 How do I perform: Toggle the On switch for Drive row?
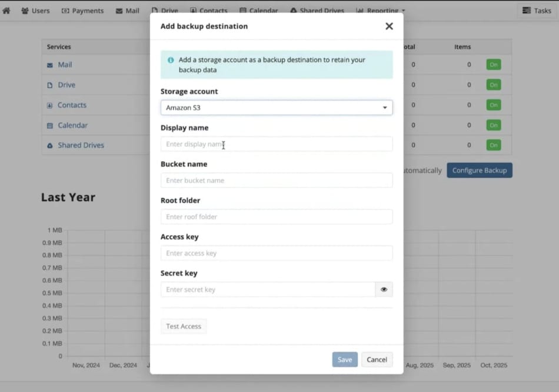click(494, 85)
